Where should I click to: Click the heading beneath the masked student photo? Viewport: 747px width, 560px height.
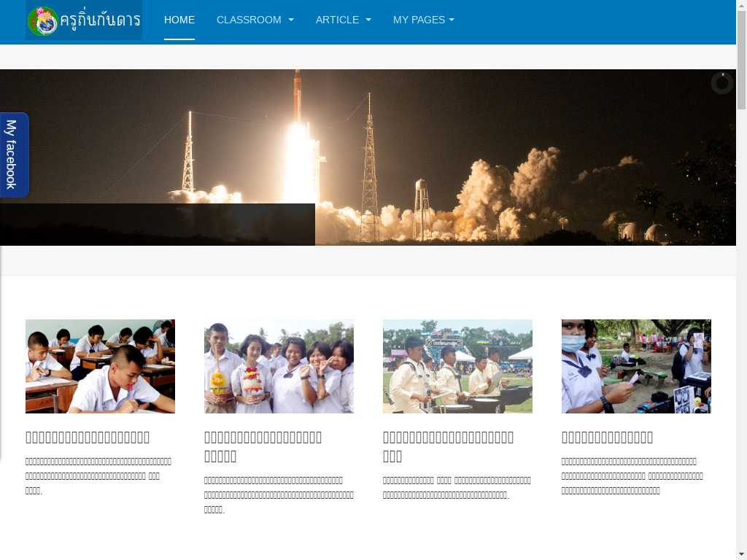click(x=607, y=437)
